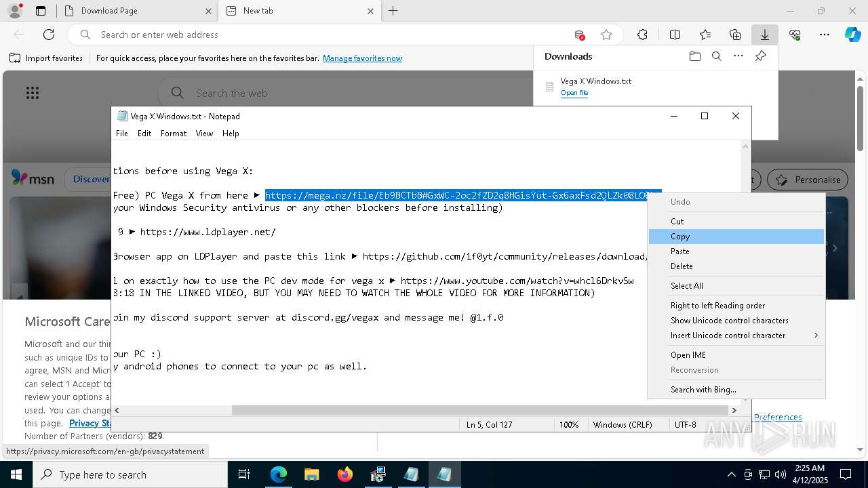868x488 pixels.
Task: Launch Microsoft Edge from taskbar
Action: [x=279, y=474]
